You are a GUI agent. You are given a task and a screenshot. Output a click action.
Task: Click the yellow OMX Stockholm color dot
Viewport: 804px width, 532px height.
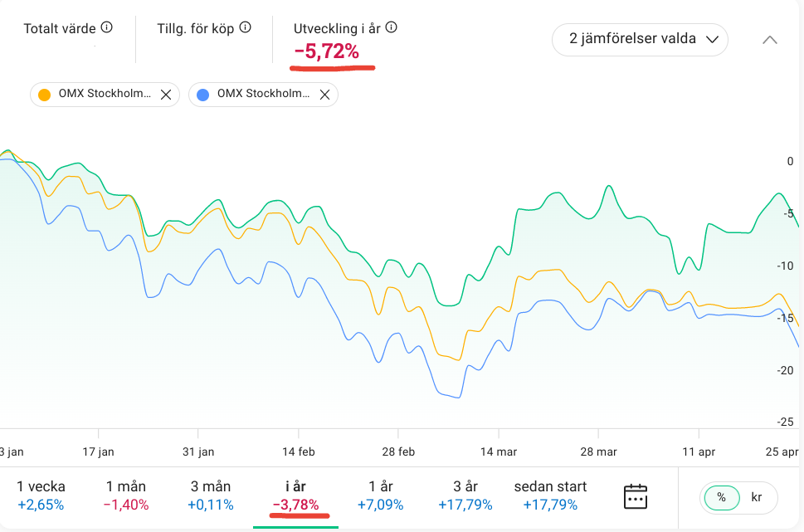[x=45, y=95]
